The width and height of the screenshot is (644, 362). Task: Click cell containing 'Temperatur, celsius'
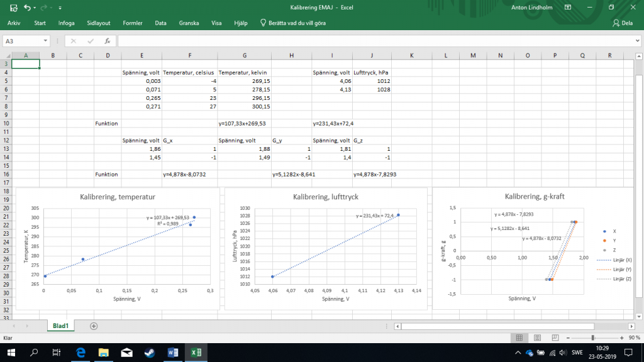click(x=189, y=73)
